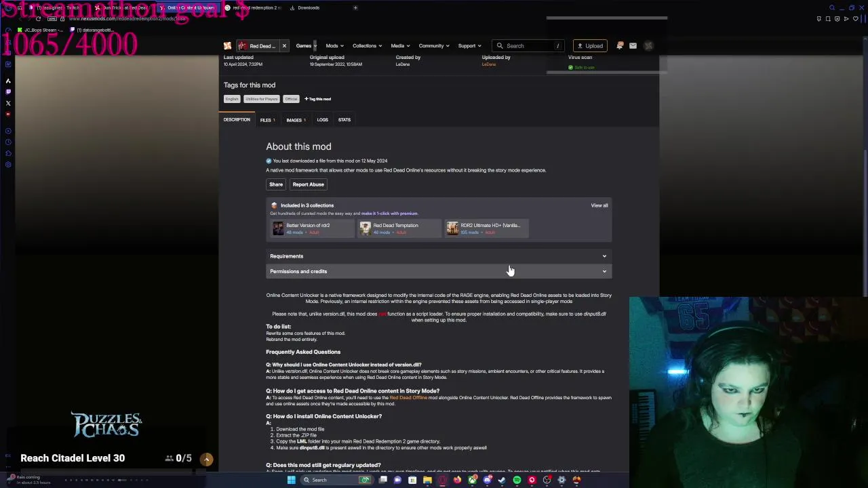This screenshot has height=488, width=868.
Task: Select the Official tag
Action: click(291, 99)
